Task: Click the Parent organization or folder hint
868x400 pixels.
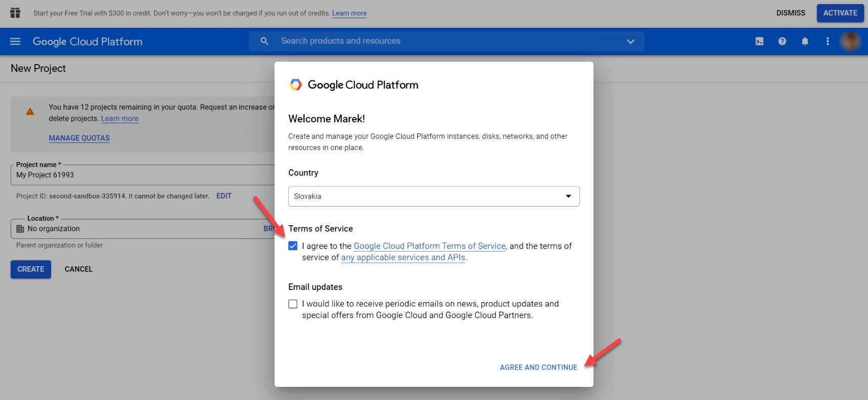Action: (x=59, y=245)
